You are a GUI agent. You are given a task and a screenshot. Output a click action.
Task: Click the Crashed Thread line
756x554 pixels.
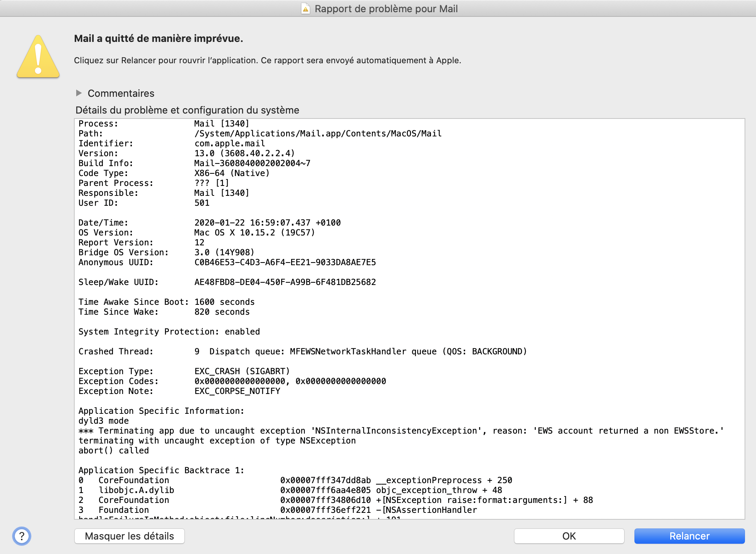(x=302, y=351)
